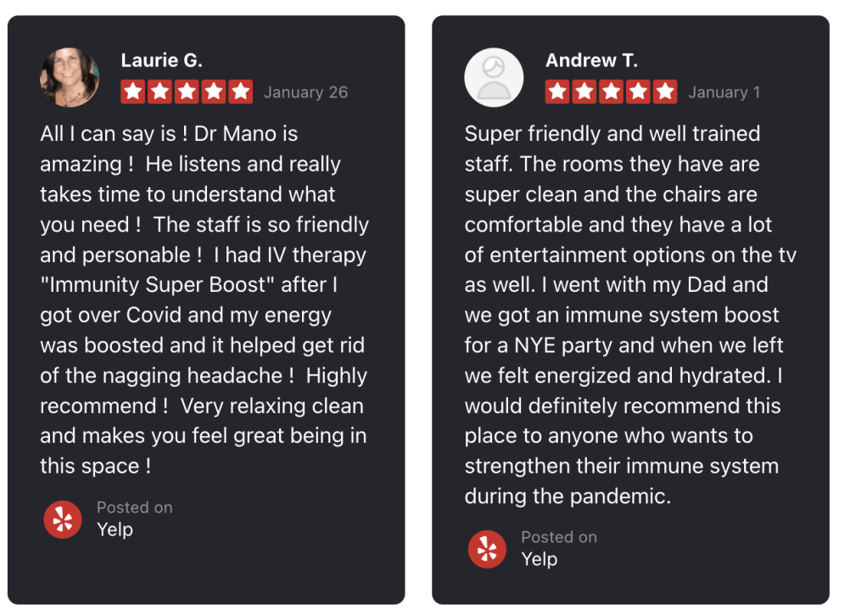
Task: Click the third star in Laurie G.'s rating
Action: [x=187, y=92]
